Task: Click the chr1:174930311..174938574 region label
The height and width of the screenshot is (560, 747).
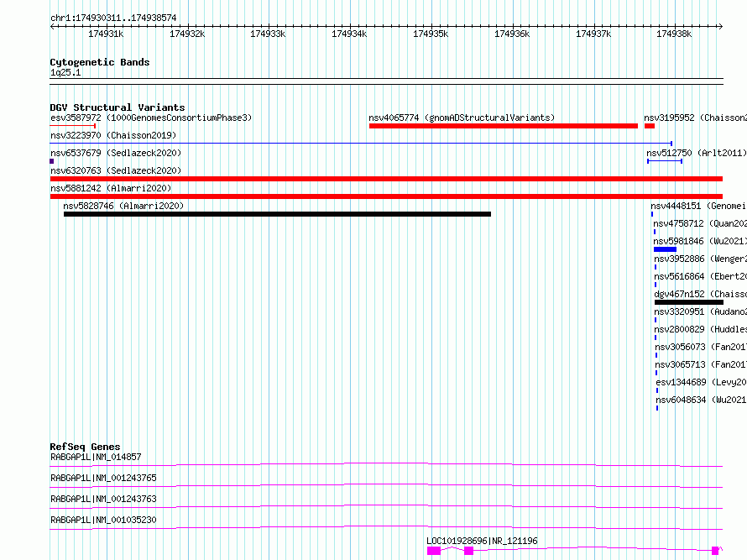Action: click(113, 18)
